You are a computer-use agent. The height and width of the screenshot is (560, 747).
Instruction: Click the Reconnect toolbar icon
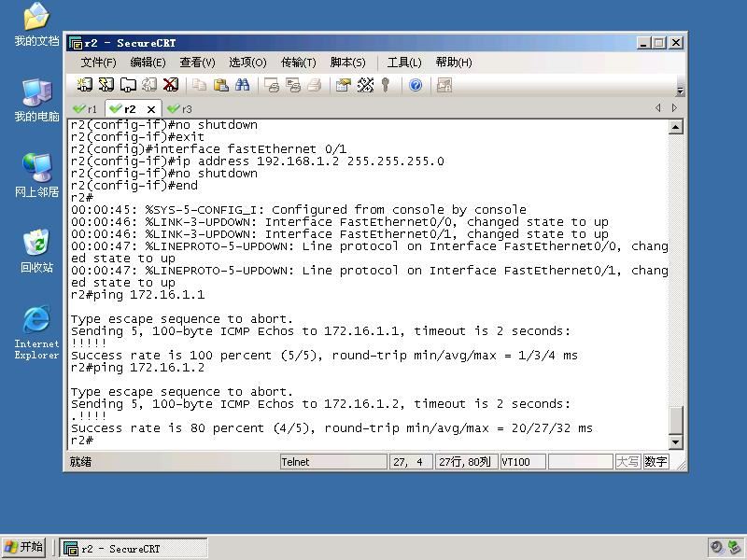(x=149, y=85)
